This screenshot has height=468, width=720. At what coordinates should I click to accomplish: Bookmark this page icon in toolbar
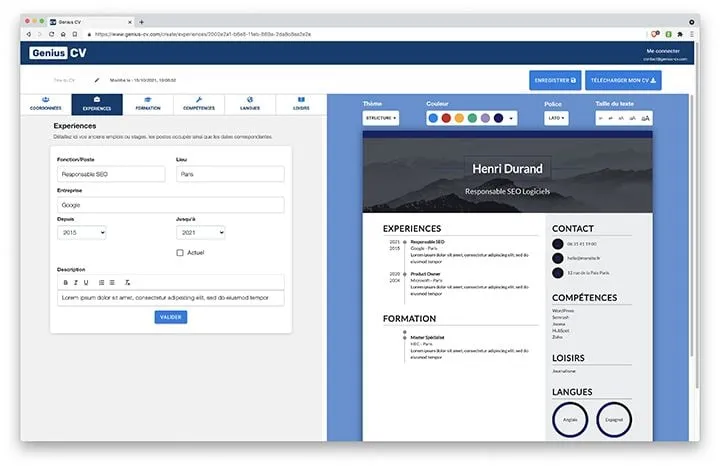[75, 34]
